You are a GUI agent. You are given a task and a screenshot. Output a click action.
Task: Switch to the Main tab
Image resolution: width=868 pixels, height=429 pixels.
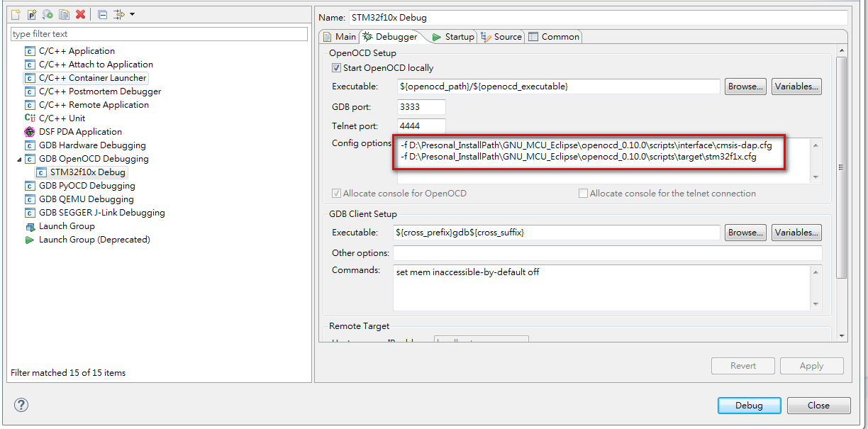(339, 37)
